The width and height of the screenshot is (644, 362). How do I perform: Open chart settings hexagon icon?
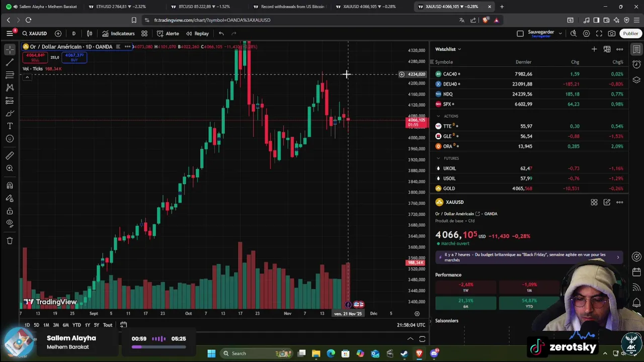[586, 34]
